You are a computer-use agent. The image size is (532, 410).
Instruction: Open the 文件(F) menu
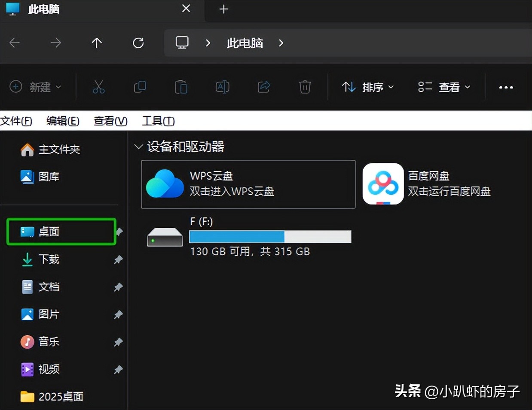point(16,121)
